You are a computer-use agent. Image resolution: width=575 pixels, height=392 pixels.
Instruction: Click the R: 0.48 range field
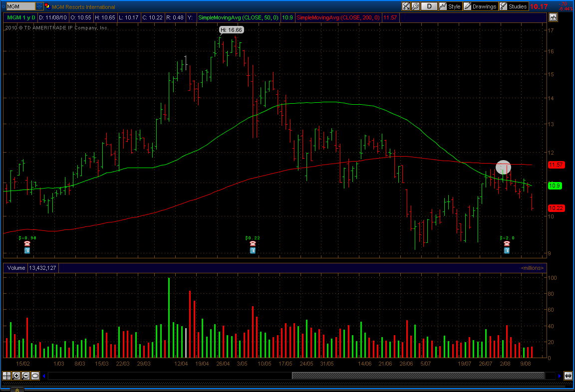175,17
